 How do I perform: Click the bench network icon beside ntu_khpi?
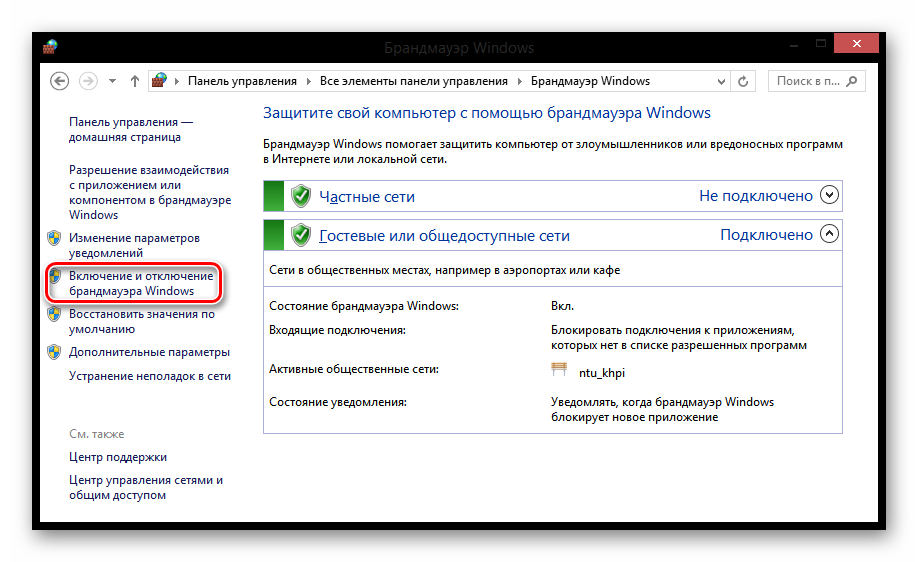(x=559, y=369)
